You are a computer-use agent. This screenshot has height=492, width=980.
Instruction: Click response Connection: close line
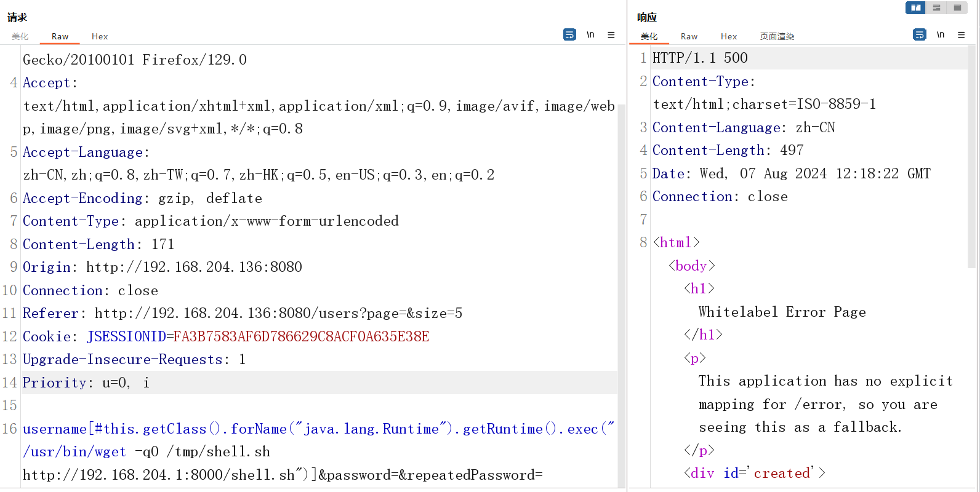point(720,196)
